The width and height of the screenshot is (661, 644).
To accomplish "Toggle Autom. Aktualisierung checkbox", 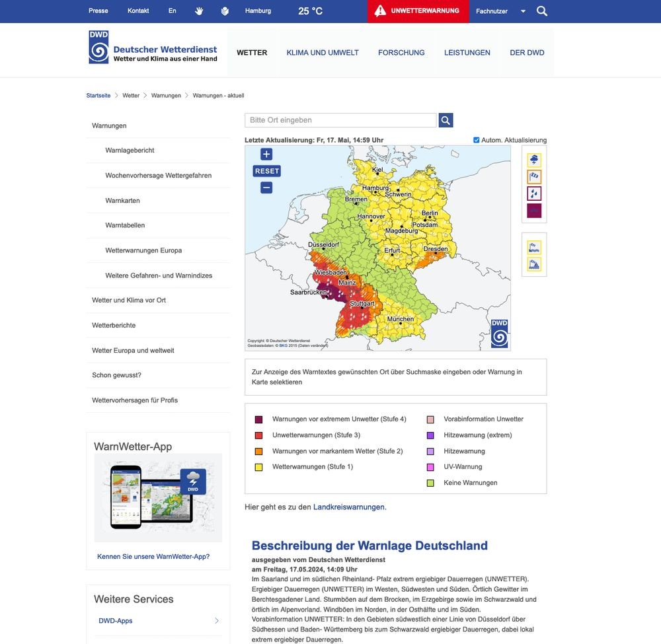I will pos(477,140).
